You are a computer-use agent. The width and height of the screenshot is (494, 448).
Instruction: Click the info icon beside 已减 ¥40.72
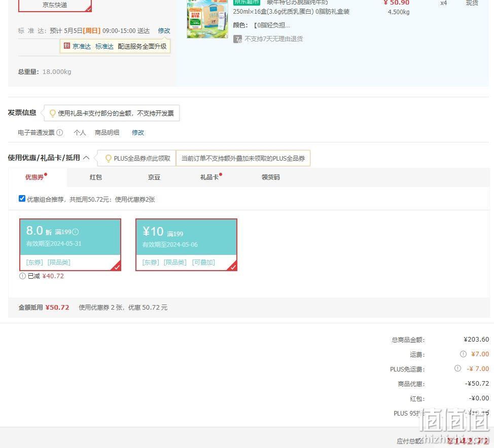coord(22,276)
